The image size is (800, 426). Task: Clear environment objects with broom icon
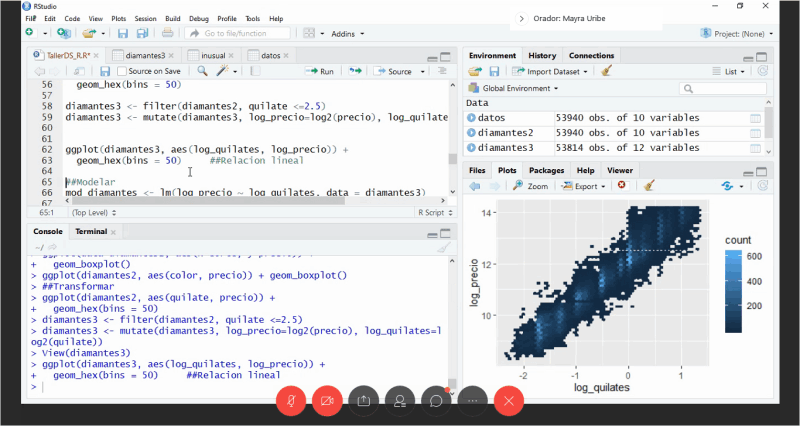point(606,71)
